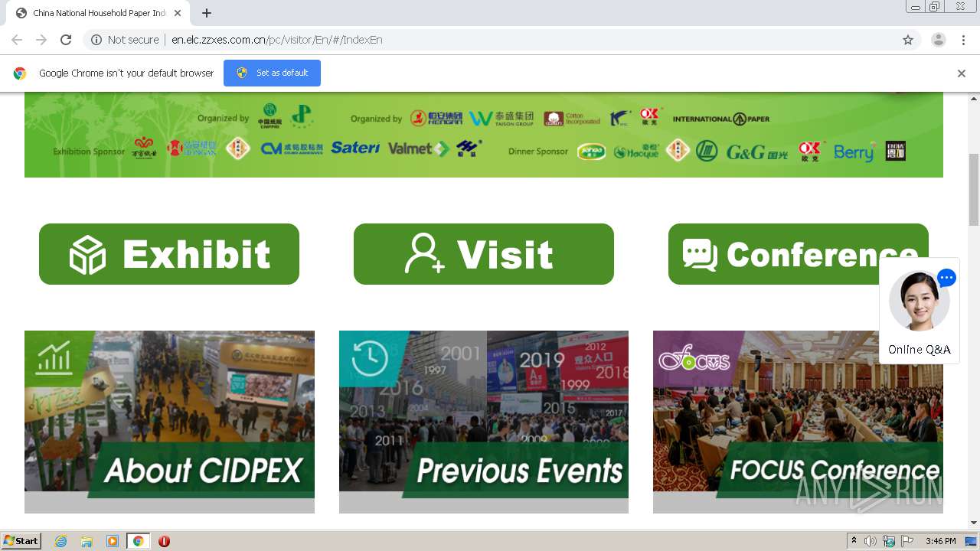Show hidden tray icons arrow

(x=854, y=541)
